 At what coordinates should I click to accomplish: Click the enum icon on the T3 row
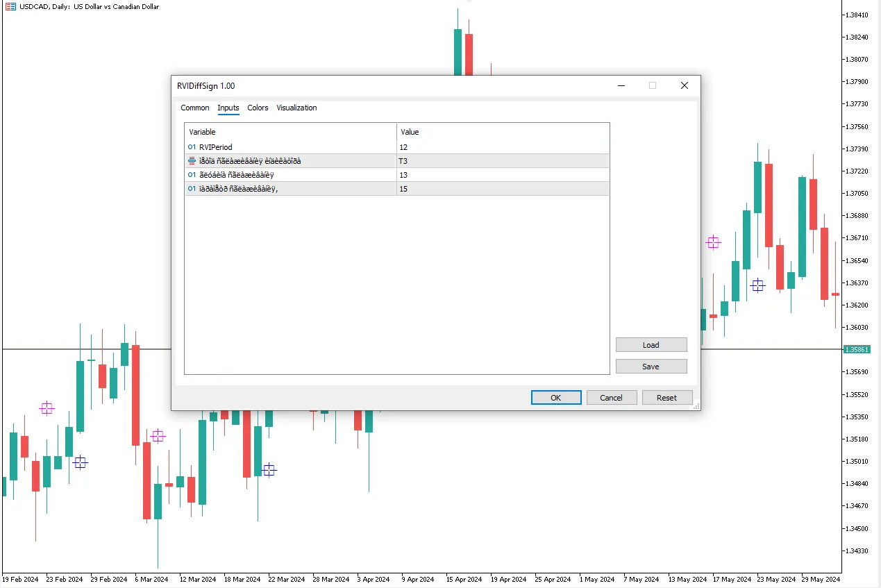[192, 161]
